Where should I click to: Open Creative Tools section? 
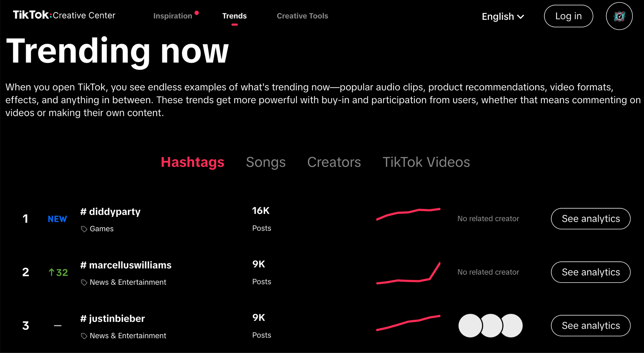tap(303, 16)
